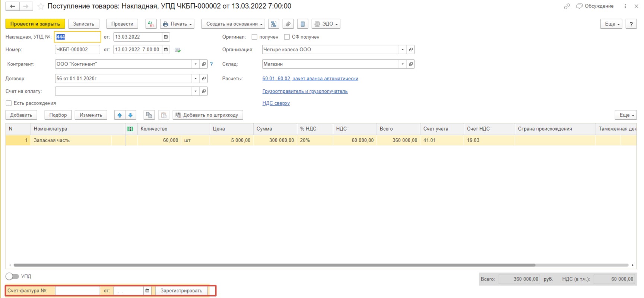The width and height of the screenshot is (644, 298).
Task: Go back with left arrow button
Action: (x=12, y=6)
